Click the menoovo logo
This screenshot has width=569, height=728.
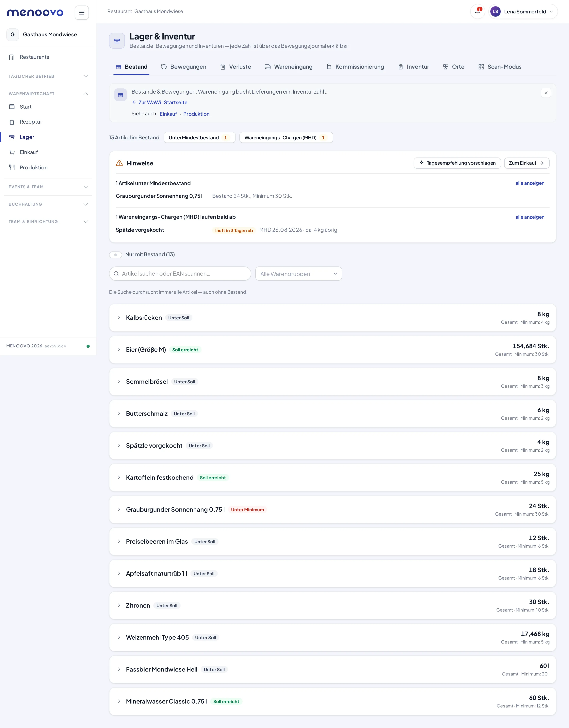35,13
